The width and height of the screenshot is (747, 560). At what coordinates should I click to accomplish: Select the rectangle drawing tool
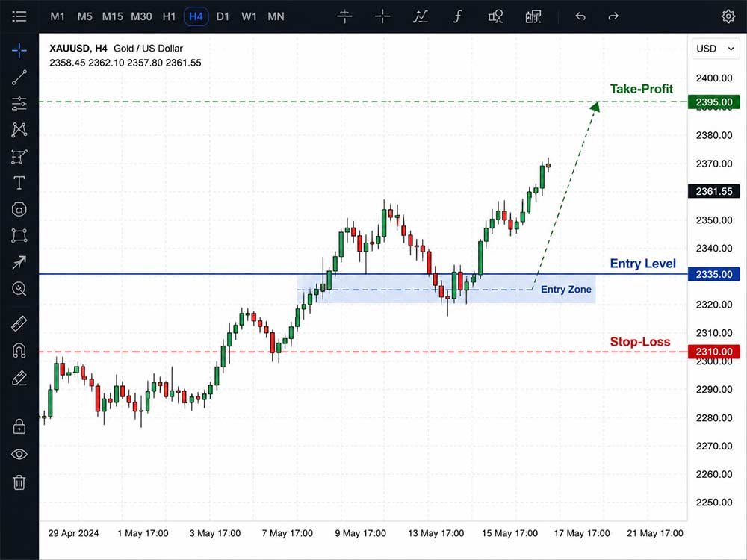19,236
